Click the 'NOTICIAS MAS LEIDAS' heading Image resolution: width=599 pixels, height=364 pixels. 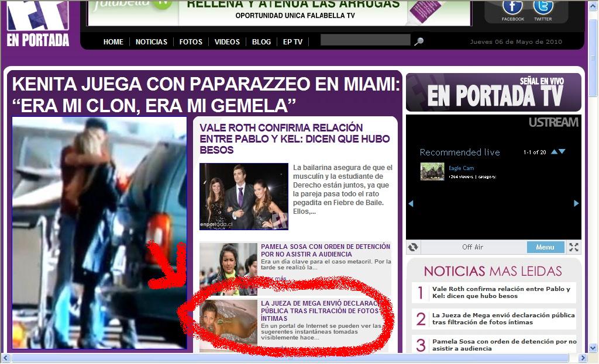(x=493, y=271)
